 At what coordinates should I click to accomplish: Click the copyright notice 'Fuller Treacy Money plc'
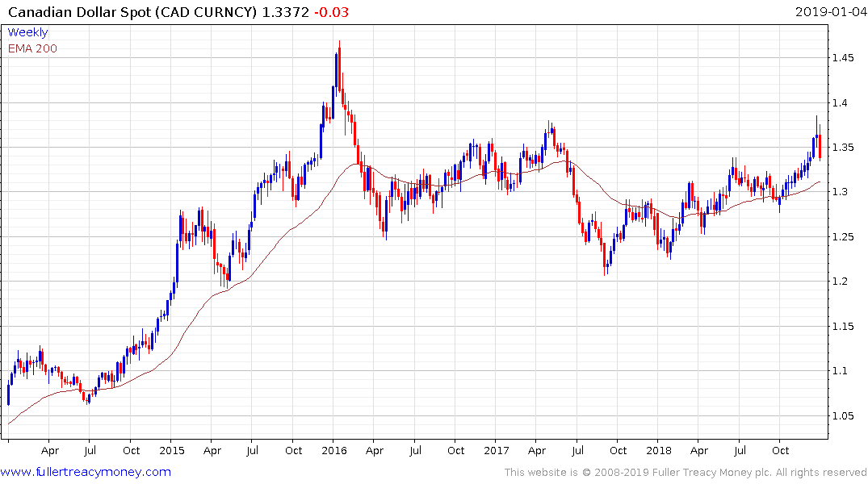[712, 473]
